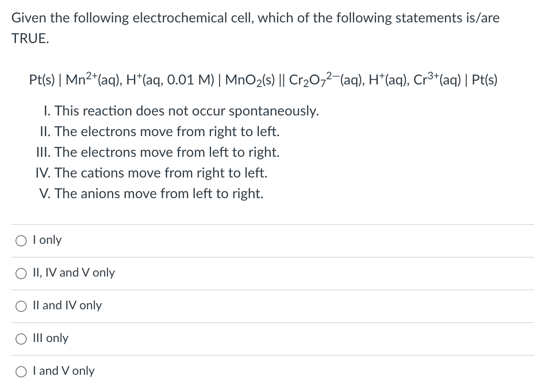The height and width of the screenshot is (392, 541).
Task: Mark the "III only" radio button
Action: pyautogui.click(x=22, y=339)
